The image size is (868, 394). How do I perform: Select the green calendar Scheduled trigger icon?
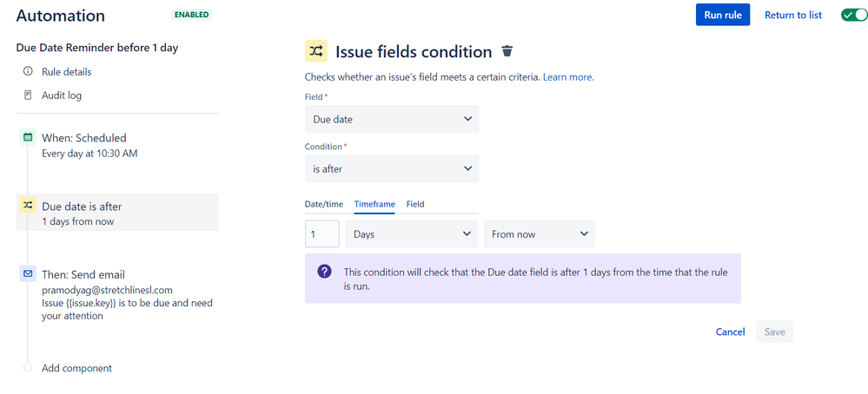pos(28,137)
